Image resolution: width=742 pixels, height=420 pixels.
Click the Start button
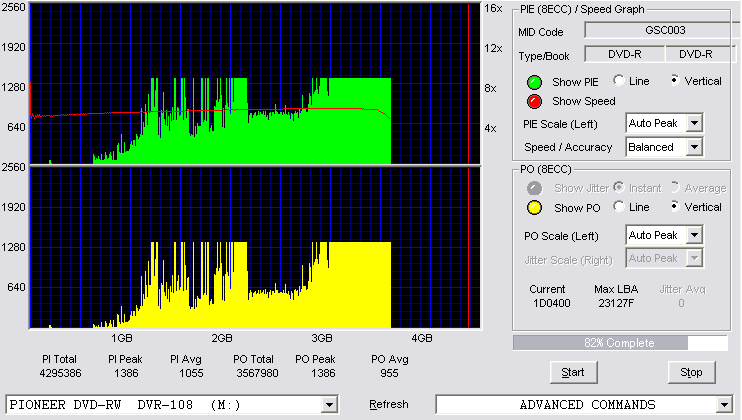tap(573, 373)
